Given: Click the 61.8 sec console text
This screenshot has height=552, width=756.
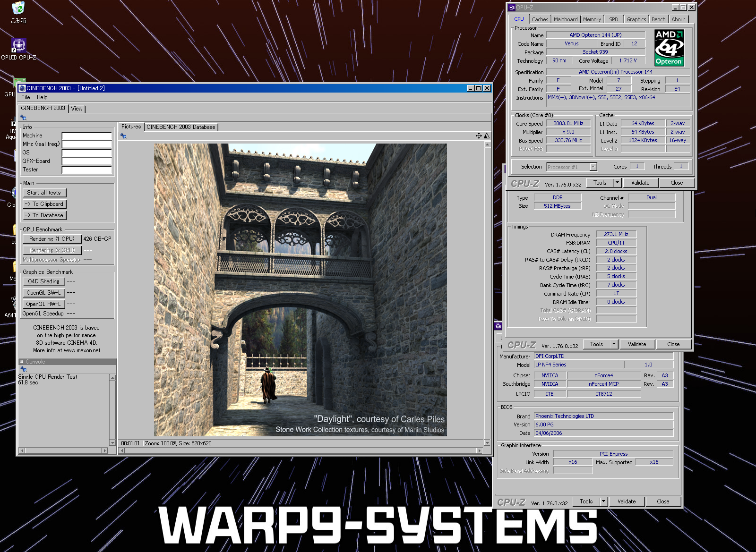Looking at the screenshot, I should (x=28, y=382).
